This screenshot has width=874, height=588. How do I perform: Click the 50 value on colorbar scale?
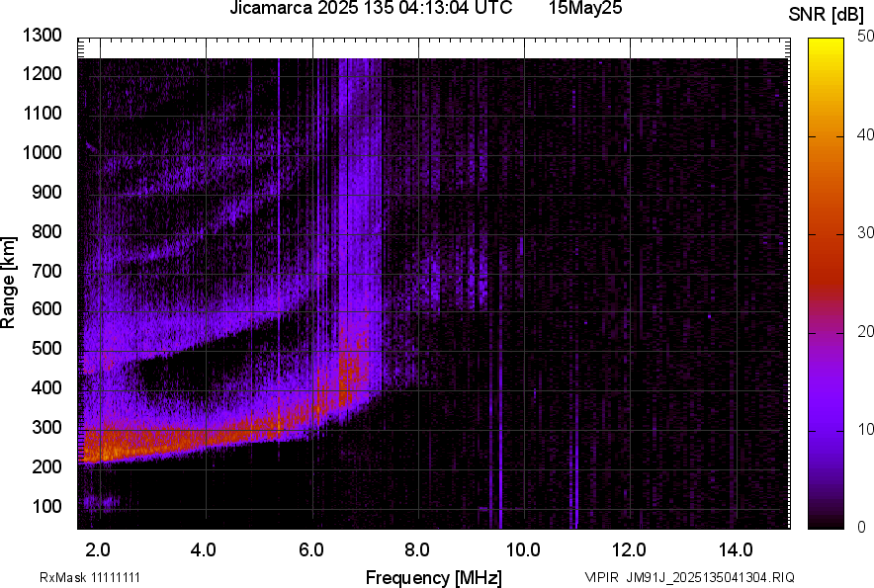[866, 36]
